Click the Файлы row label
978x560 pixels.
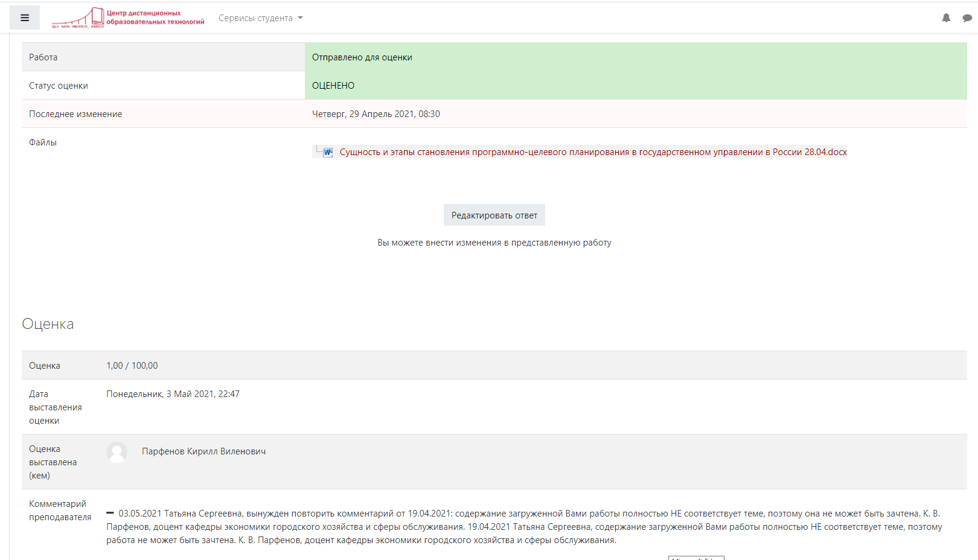point(43,142)
